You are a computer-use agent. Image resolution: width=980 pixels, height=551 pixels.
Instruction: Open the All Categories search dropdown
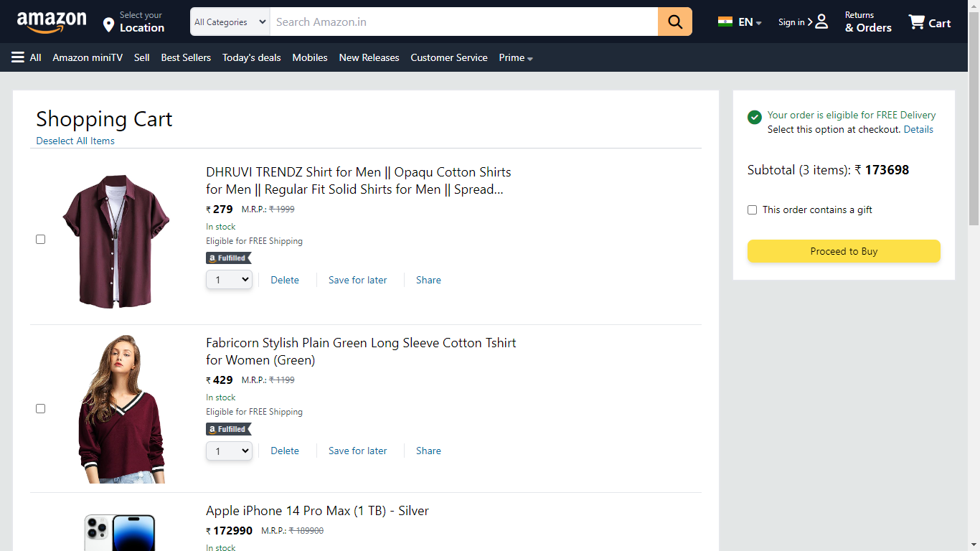[x=230, y=22]
